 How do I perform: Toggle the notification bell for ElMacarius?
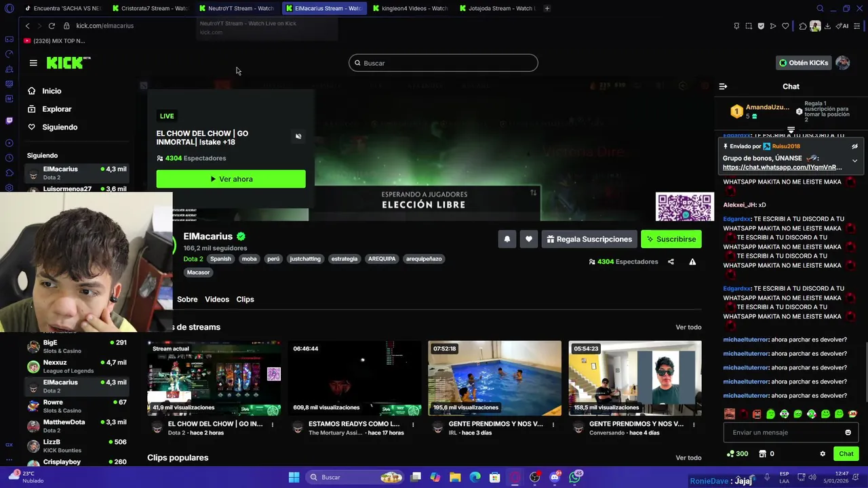click(x=507, y=239)
